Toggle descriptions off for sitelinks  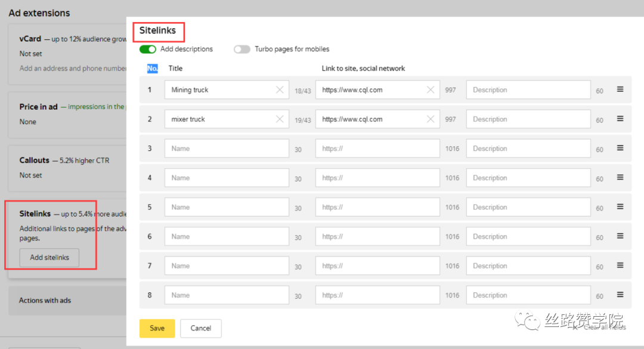(148, 49)
